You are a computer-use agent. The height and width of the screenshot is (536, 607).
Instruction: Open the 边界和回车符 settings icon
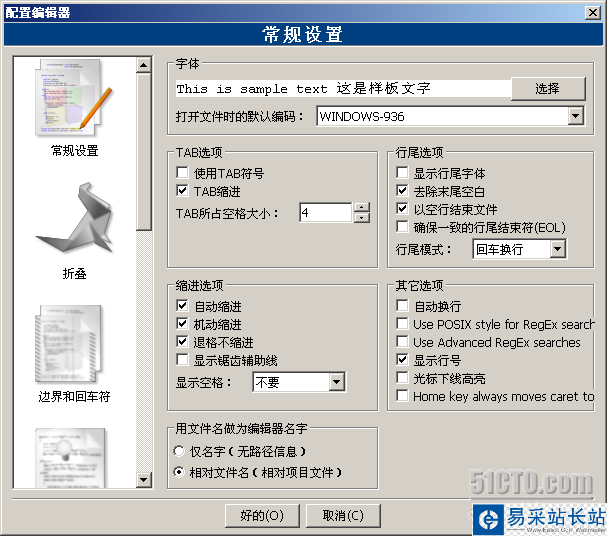pyautogui.click(x=69, y=344)
